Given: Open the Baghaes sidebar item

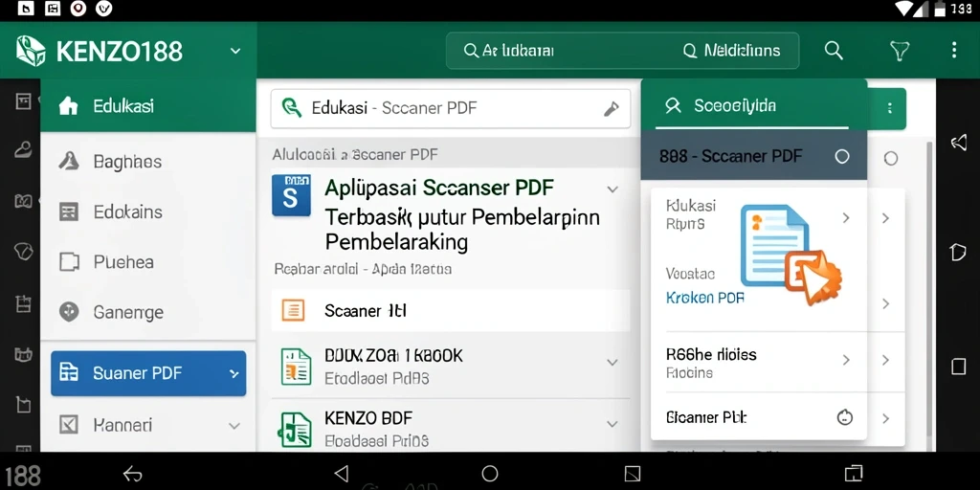Looking at the screenshot, I should 148,162.
